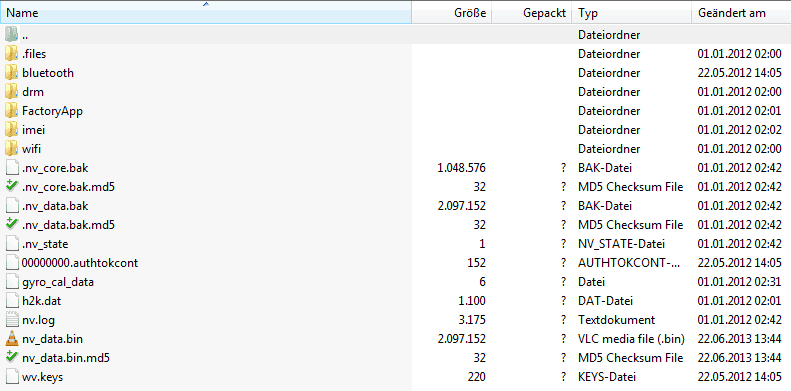Select the 'FactoryApp' folder name
Screen dimensions: 791x391
pyautogui.click(x=52, y=111)
